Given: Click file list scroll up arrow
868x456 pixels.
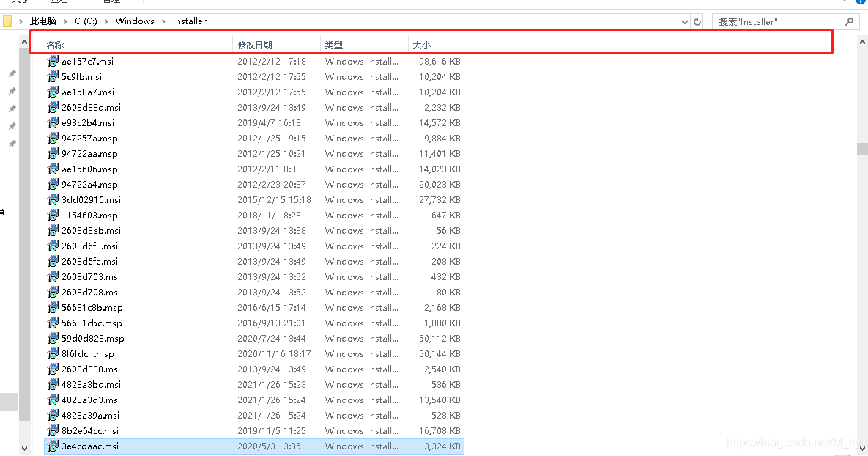Looking at the screenshot, I should tap(862, 42).
